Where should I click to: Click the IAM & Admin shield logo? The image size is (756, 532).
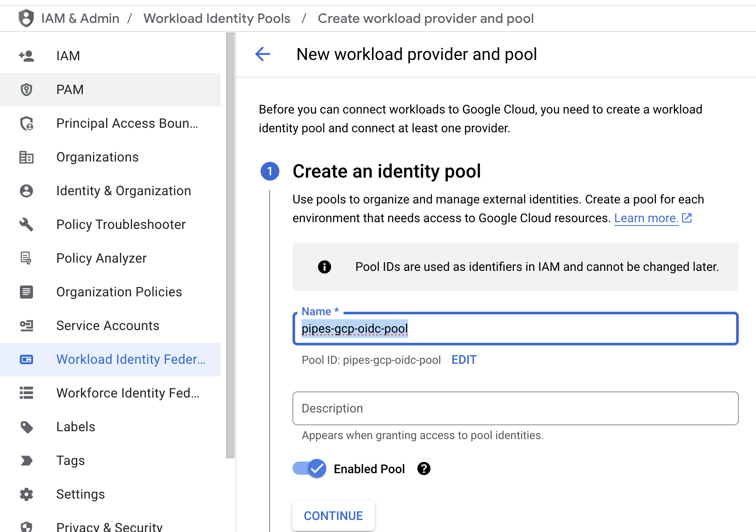point(26,18)
